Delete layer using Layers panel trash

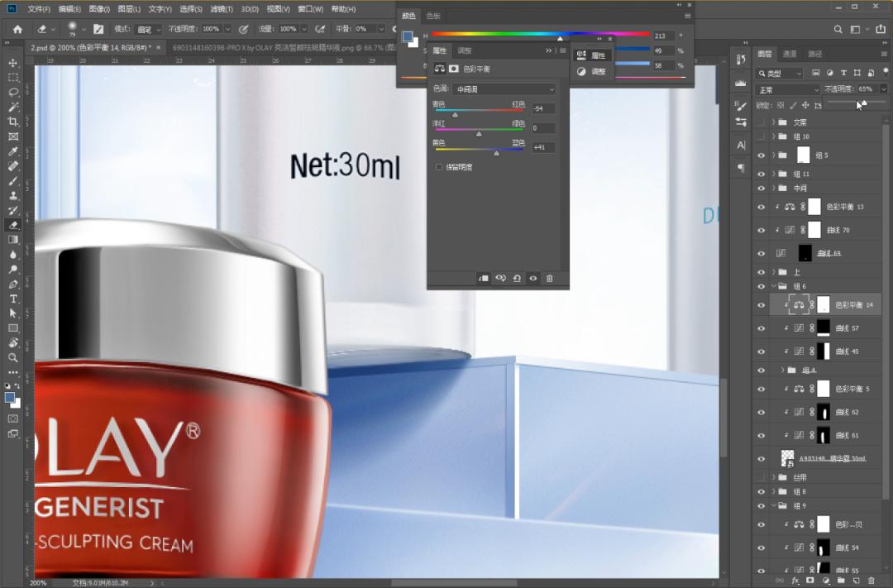point(872,581)
